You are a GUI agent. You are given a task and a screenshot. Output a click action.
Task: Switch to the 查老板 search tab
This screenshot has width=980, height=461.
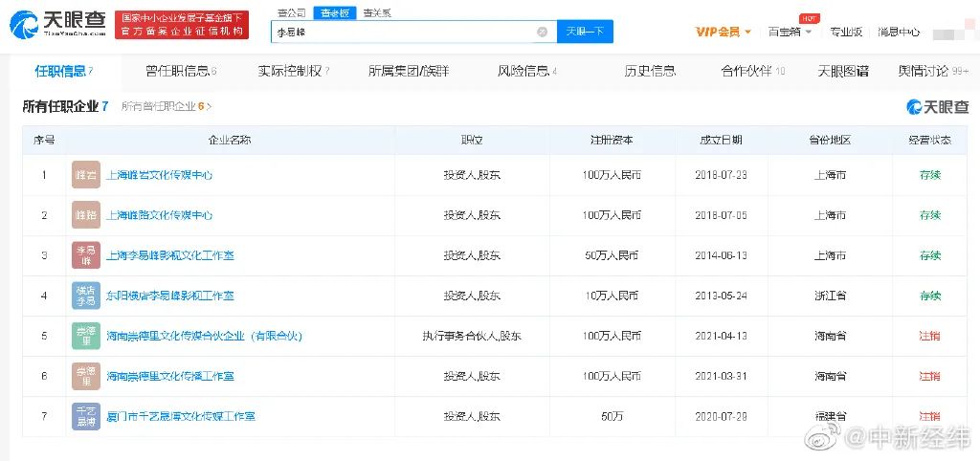[x=334, y=12]
